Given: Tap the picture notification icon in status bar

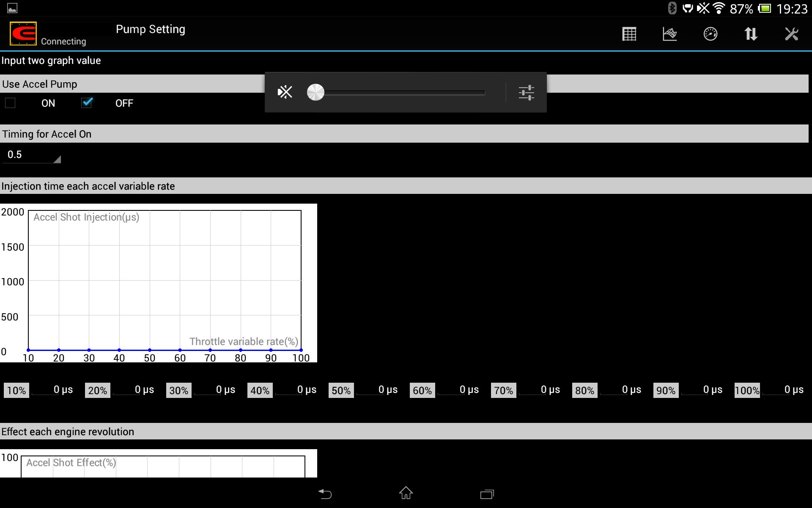Looking at the screenshot, I should 12,8.
